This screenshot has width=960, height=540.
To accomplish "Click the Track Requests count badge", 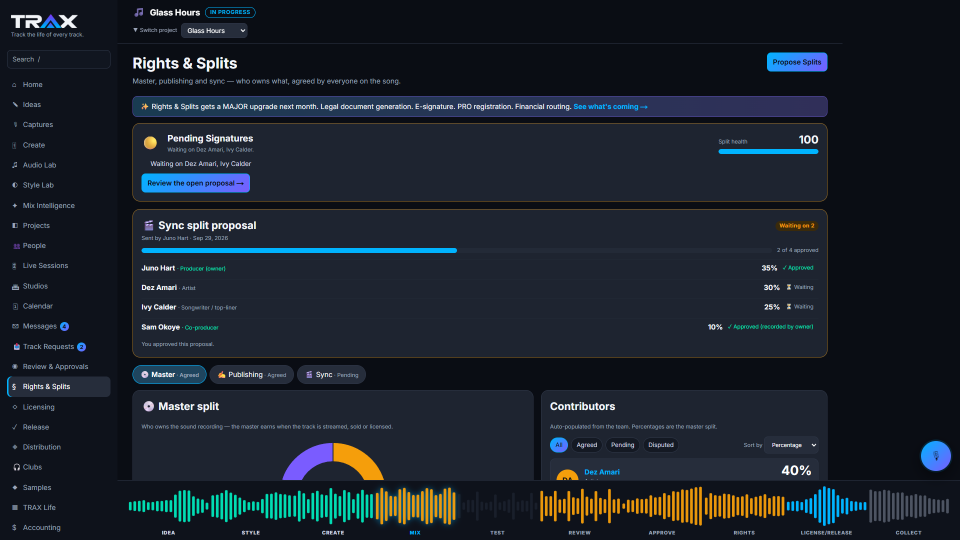I will (x=81, y=347).
